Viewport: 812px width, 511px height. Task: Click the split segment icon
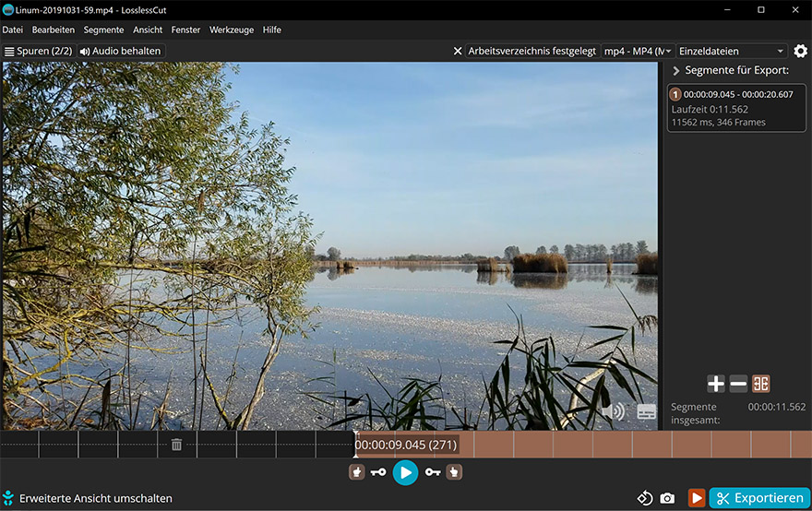[761, 384]
